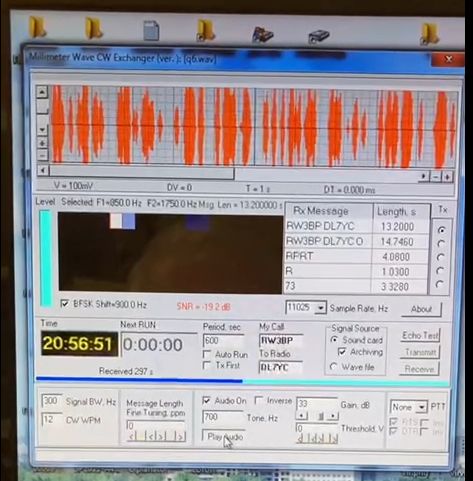
Task: Open the PTT port dropdown set to None
Action: [x=422, y=407]
